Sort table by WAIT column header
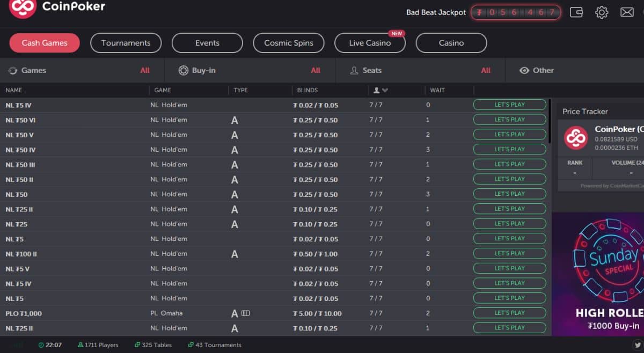 click(437, 90)
